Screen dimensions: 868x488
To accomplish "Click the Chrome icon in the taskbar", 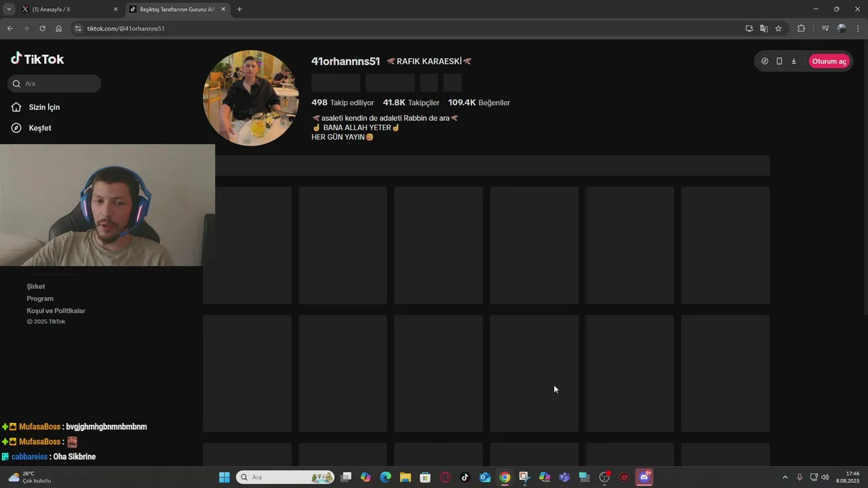I will point(505,477).
